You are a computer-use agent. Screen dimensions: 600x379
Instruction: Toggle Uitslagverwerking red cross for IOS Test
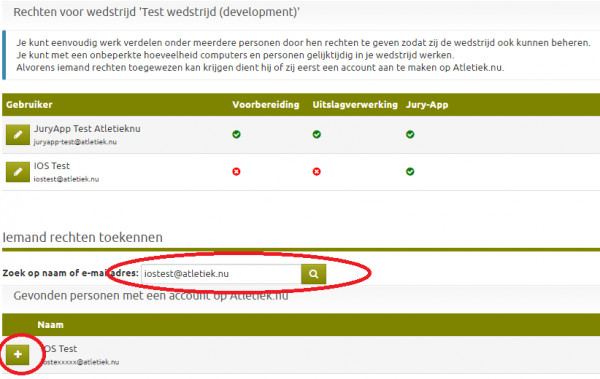click(316, 172)
